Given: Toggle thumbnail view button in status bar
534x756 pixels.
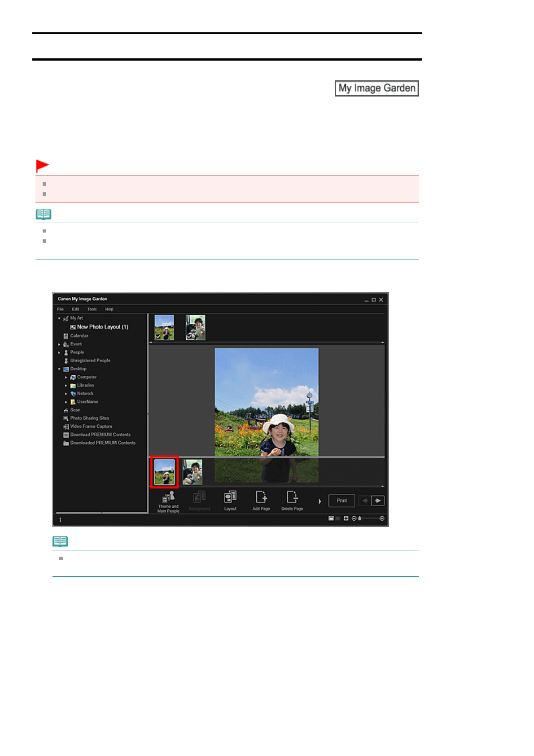Looking at the screenshot, I should pos(331,519).
